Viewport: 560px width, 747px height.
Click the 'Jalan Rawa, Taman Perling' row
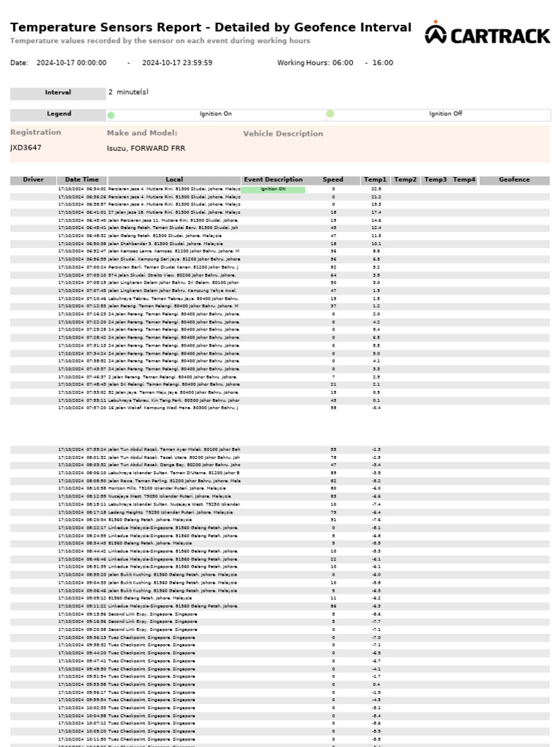[280, 481]
